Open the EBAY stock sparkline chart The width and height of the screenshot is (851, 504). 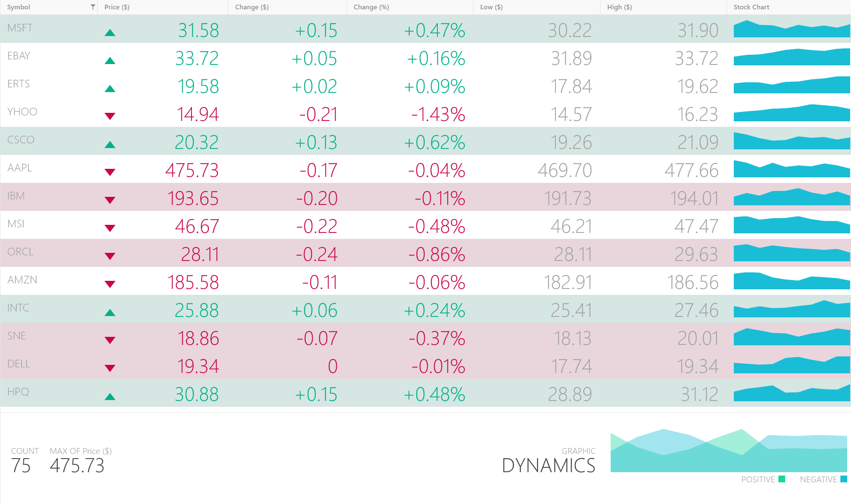[x=792, y=57]
